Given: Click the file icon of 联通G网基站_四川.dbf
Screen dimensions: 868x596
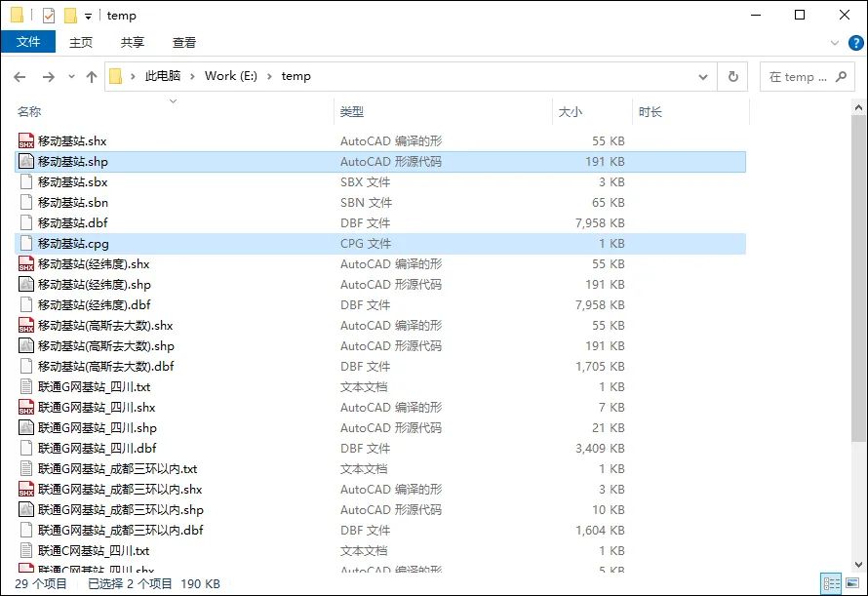Looking at the screenshot, I should 26,448.
